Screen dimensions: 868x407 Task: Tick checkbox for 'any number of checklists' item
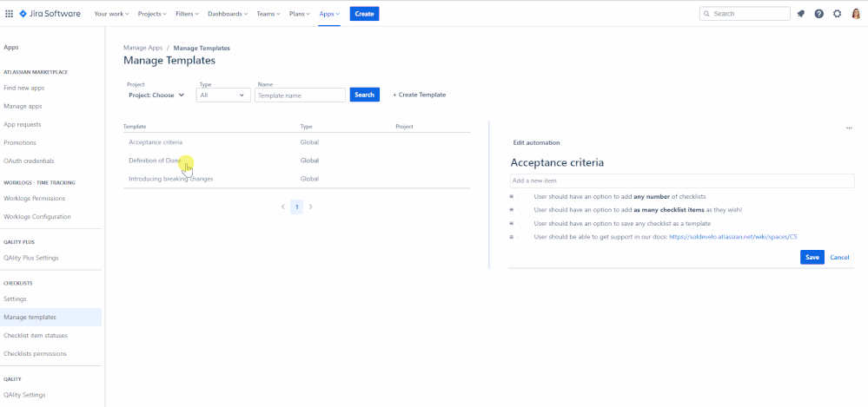coord(521,196)
